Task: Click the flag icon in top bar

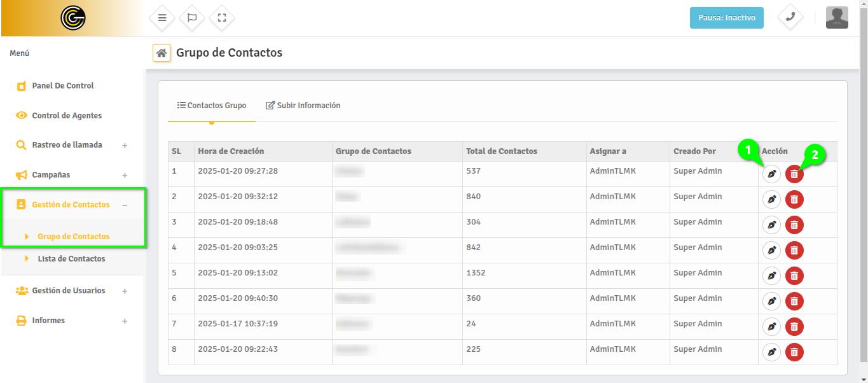Action: pos(192,18)
